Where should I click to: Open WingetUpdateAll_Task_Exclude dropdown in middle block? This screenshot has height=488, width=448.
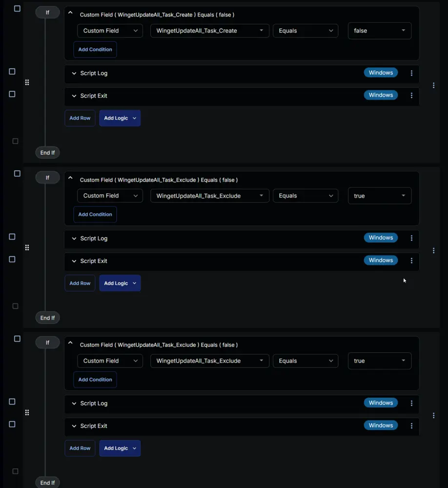[209, 196]
